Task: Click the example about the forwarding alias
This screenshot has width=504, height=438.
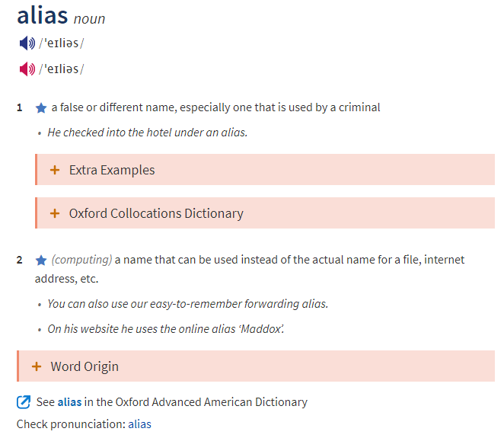Action: click(187, 304)
